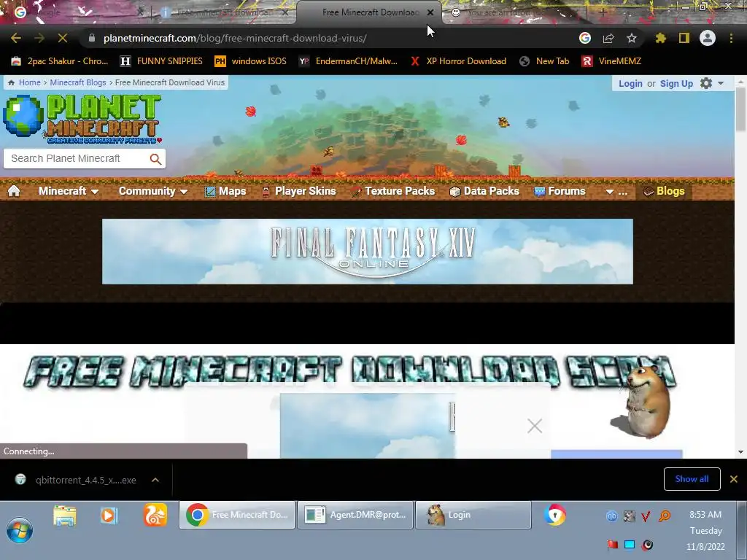
Task: Click Home in the breadcrumb
Action: point(29,82)
